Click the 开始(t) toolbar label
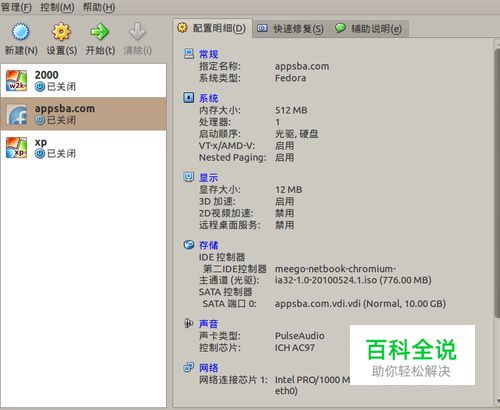 pos(100,51)
